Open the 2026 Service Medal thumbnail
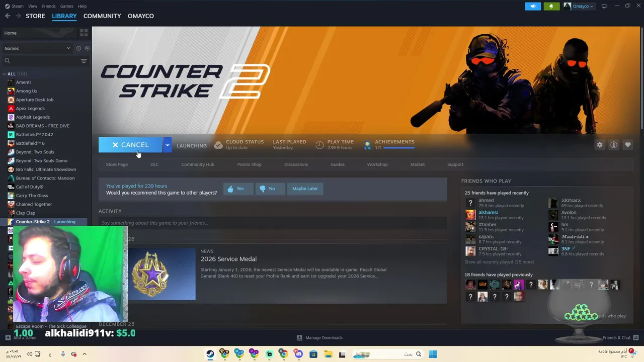This screenshot has height=362, width=644. 162,274
